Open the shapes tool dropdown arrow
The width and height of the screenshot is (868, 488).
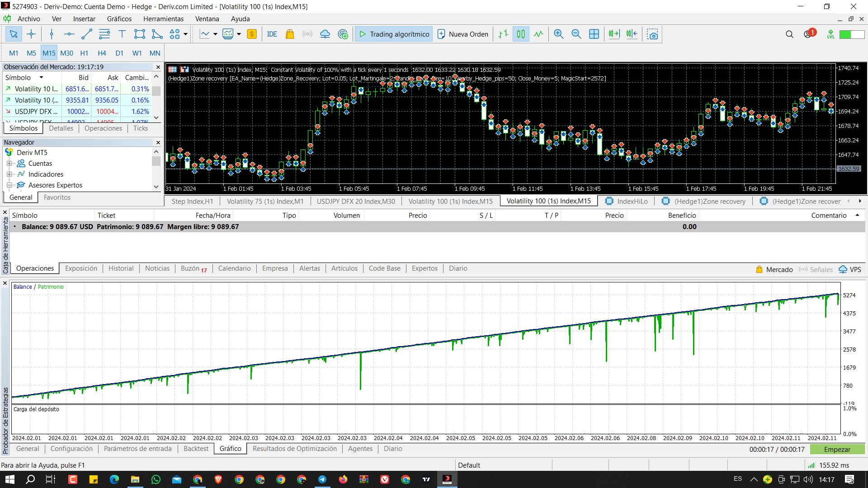185,34
